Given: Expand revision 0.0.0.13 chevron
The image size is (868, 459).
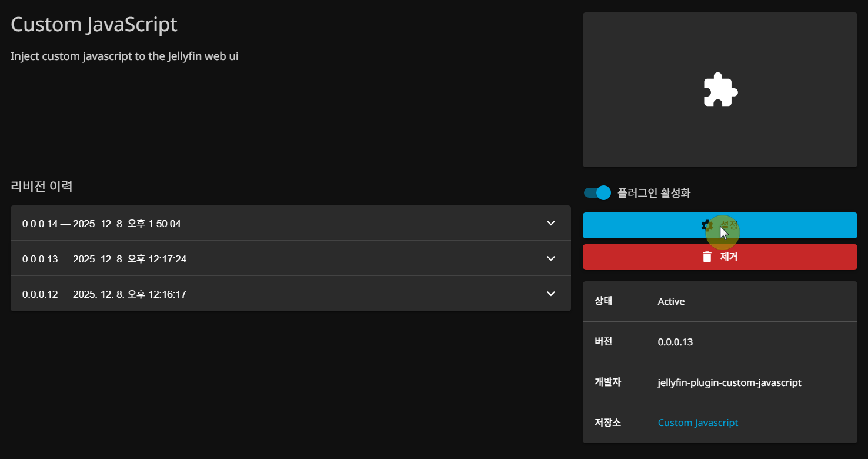Looking at the screenshot, I should point(551,258).
